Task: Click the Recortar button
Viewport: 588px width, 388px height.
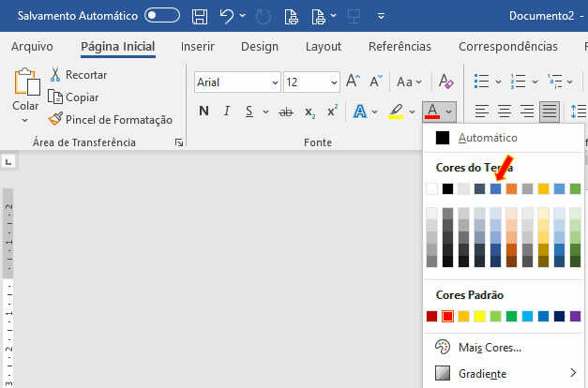Action: click(79, 75)
